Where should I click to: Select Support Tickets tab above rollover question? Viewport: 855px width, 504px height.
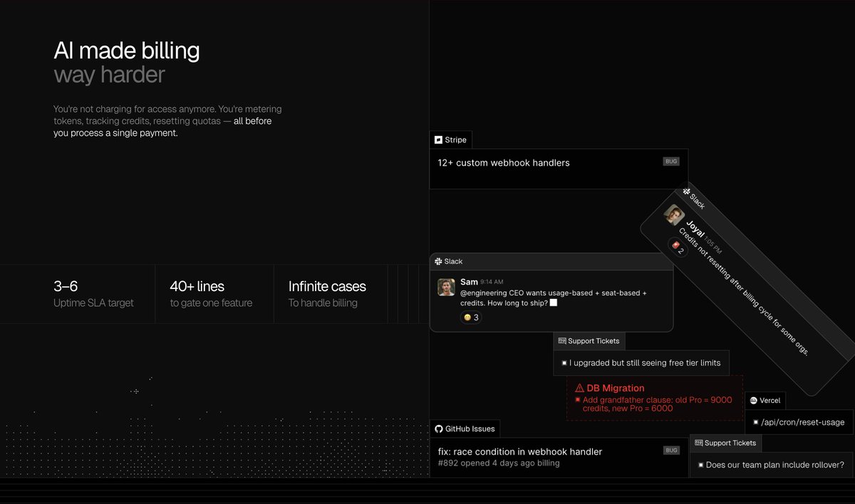coord(725,443)
